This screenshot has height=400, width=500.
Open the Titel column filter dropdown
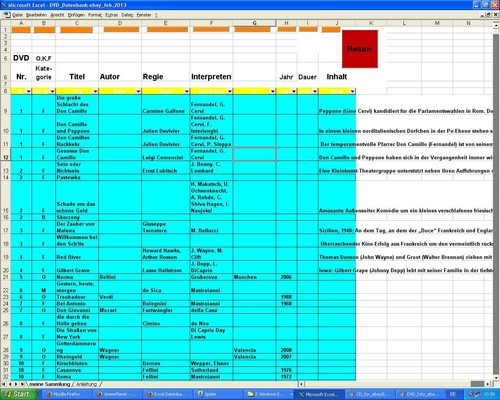95,91
